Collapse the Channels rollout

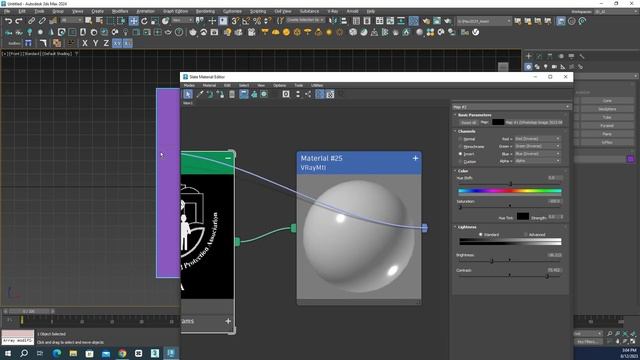467,131
